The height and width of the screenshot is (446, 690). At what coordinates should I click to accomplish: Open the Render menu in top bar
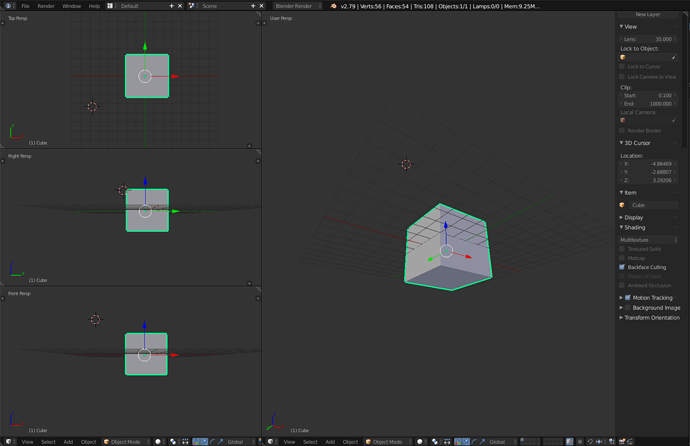coord(46,6)
